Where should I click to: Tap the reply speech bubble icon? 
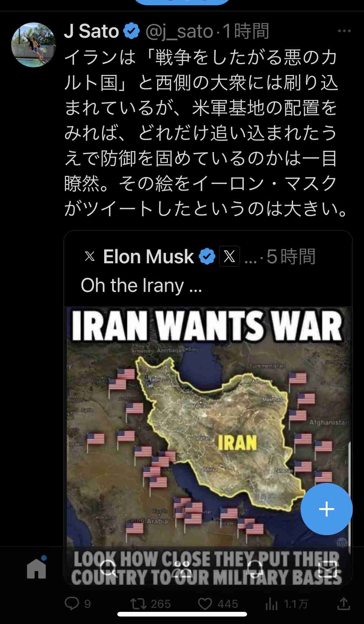[72, 604]
